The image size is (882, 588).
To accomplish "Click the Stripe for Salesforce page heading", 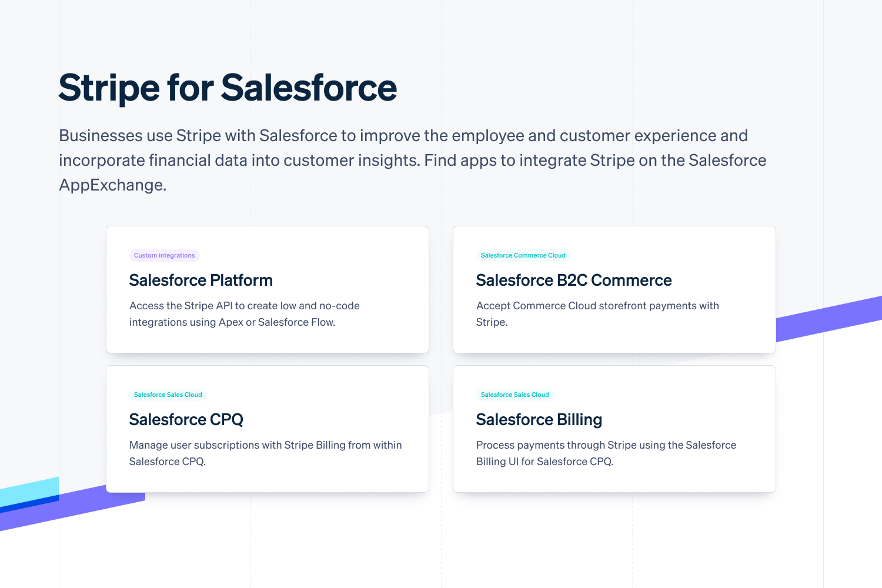I will click(228, 88).
